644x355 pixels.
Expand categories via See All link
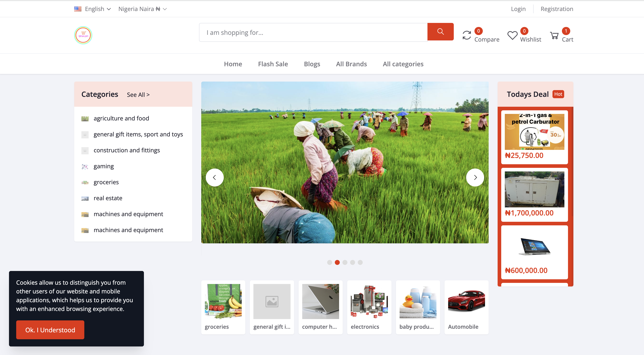(138, 95)
